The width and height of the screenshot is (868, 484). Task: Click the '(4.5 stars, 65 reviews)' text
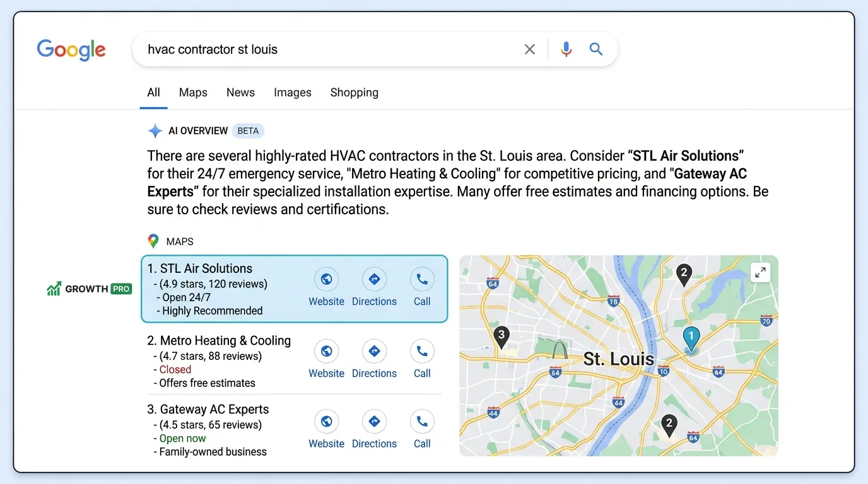[x=211, y=425]
